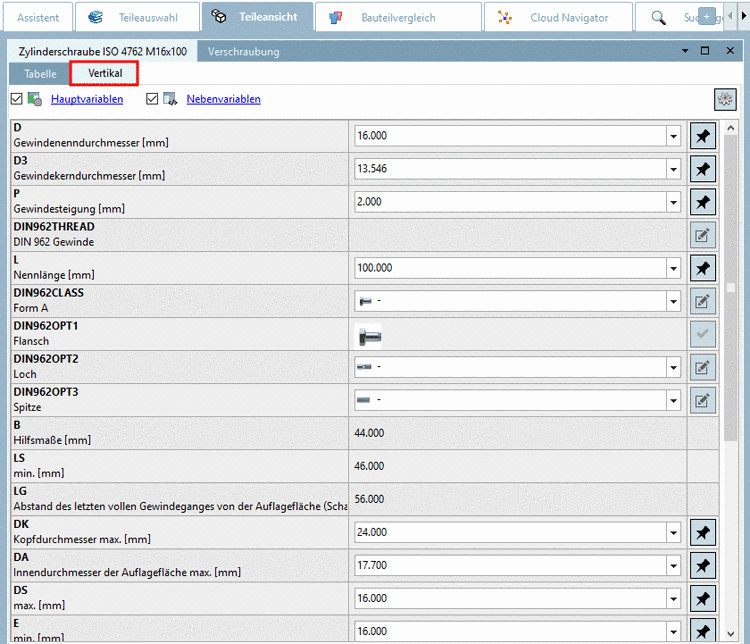Open the DIN962CLASS Form A dropdown

[673, 301]
